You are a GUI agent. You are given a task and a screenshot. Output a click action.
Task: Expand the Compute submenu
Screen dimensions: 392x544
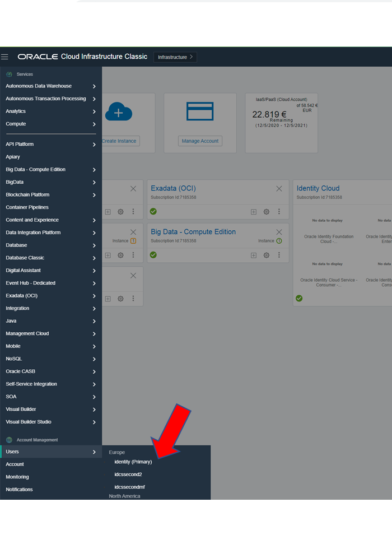coord(94,124)
